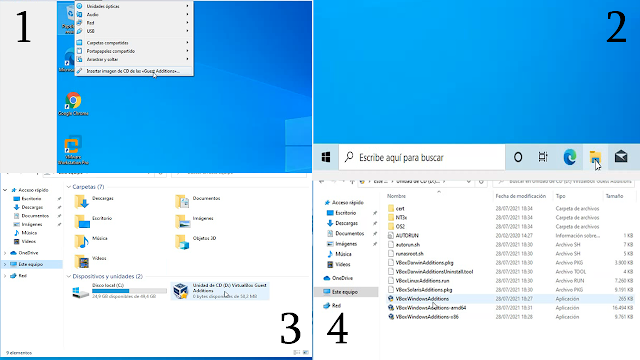Open the Portapapeles compartido submenu
The height and width of the screenshot is (360, 640).
134,51
